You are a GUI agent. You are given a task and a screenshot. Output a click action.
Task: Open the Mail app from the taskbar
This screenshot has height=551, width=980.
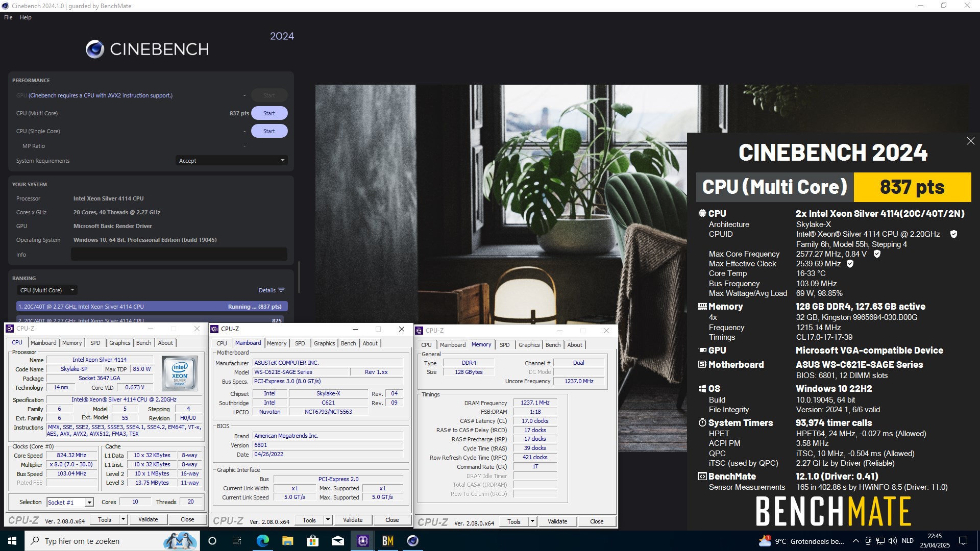tap(337, 541)
